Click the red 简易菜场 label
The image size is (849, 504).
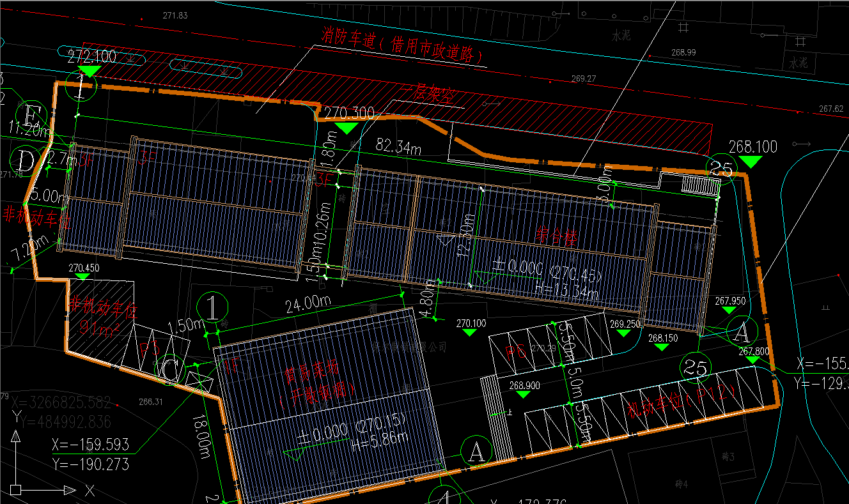[311, 372]
